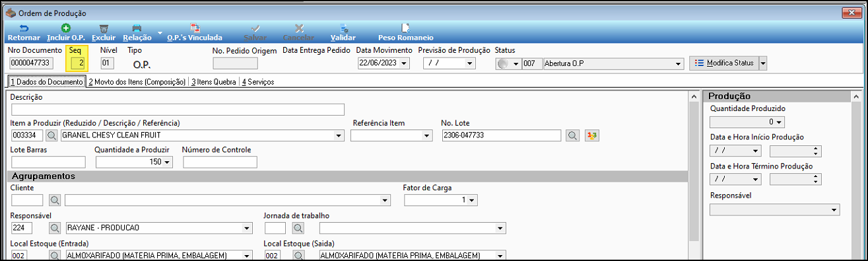Open the Quantidade a Produzir dropdown
The image size is (868, 261).
(x=168, y=162)
